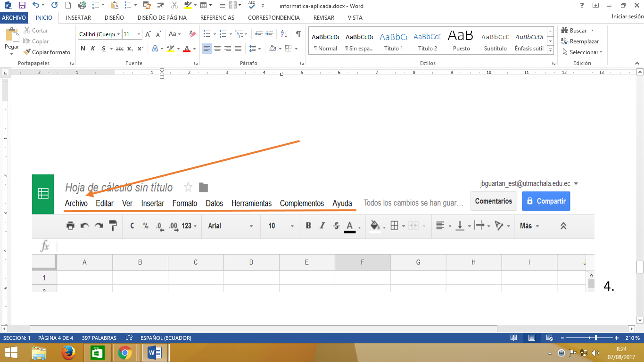
Task: Select the Paint format tool in Sheets
Action: (113, 226)
